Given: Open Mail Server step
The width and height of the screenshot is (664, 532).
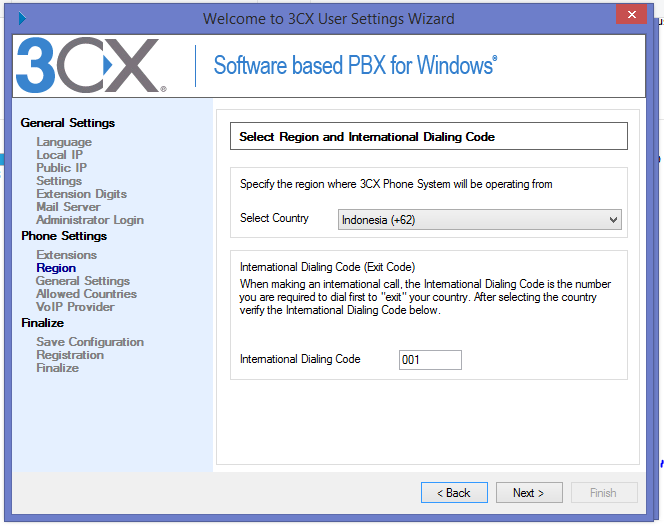Looking at the screenshot, I should coord(68,207).
